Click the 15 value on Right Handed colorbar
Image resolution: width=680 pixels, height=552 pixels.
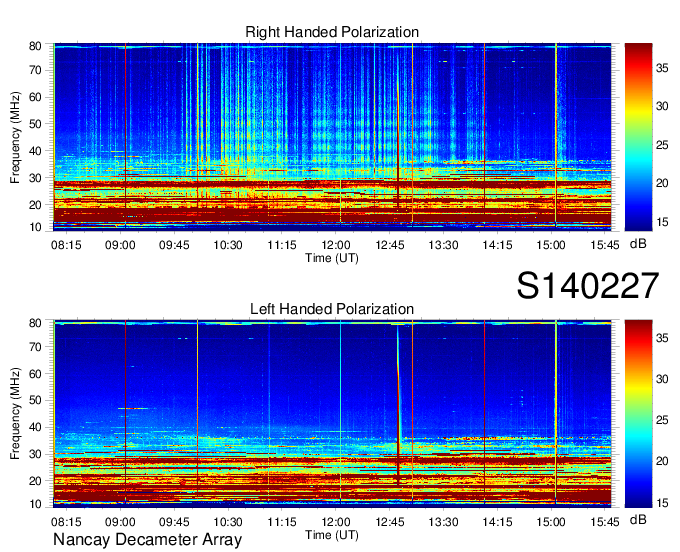tap(662, 222)
